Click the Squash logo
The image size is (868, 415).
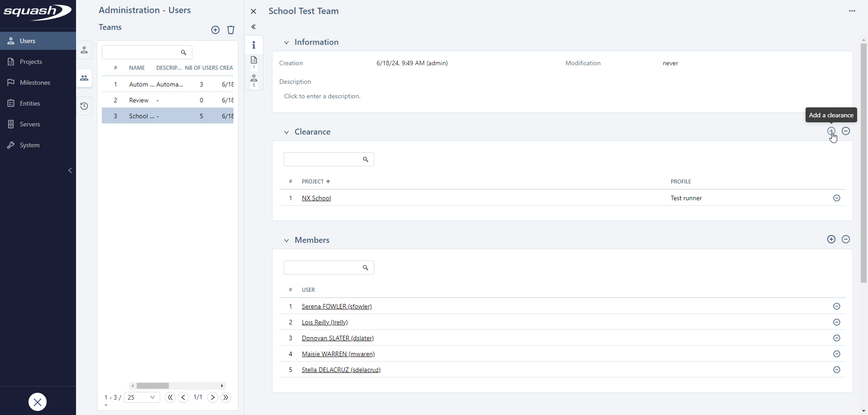(x=38, y=13)
